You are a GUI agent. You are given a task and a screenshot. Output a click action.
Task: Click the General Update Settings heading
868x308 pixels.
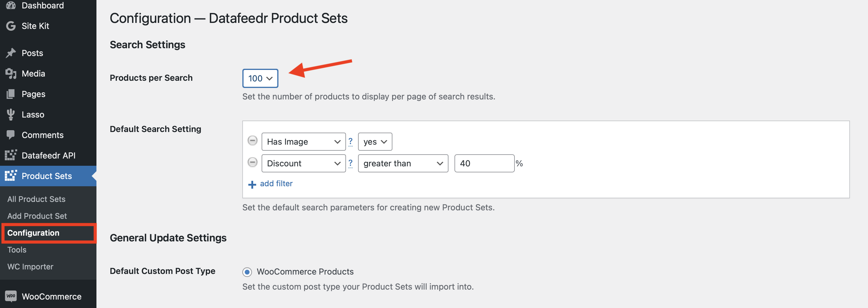(x=168, y=238)
